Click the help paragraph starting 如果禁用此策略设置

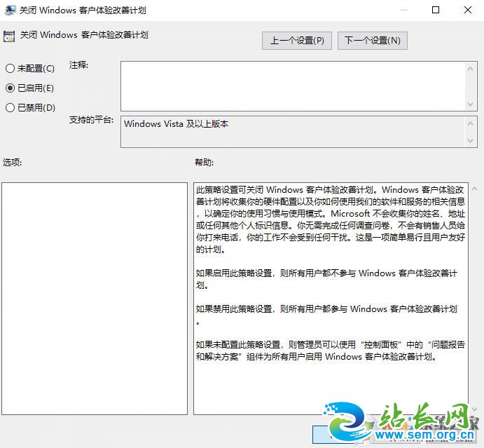click(x=326, y=315)
